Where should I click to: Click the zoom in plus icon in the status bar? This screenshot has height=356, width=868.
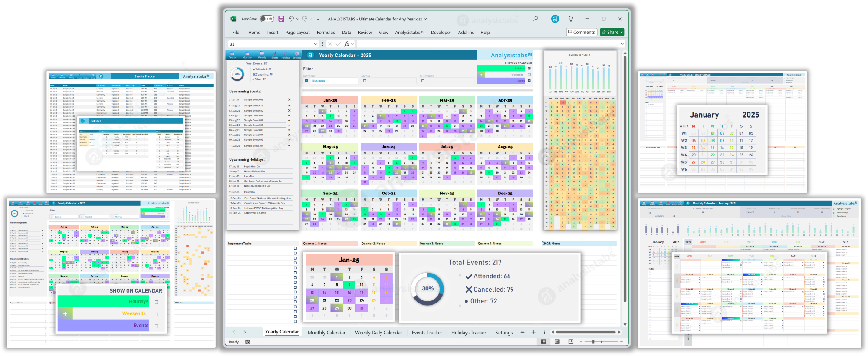pyautogui.click(x=621, y=342)
